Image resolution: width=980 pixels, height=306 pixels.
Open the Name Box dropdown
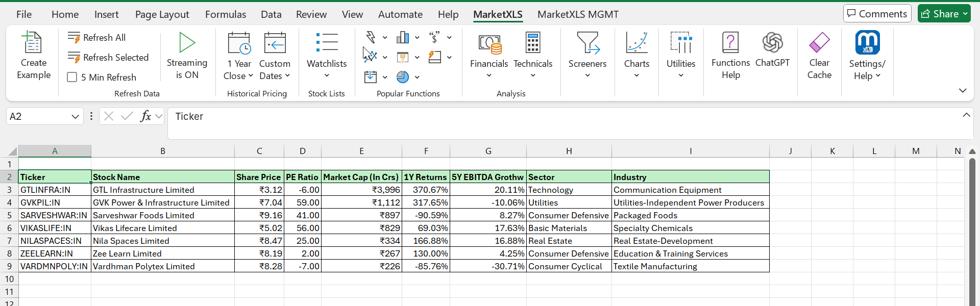pos(75,116)
